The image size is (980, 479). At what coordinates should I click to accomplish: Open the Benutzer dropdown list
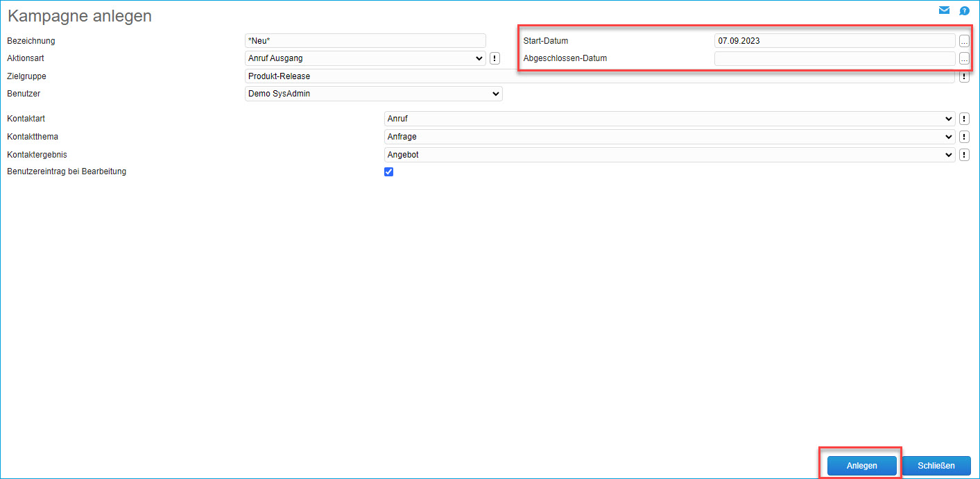click(x=373, y=94)
